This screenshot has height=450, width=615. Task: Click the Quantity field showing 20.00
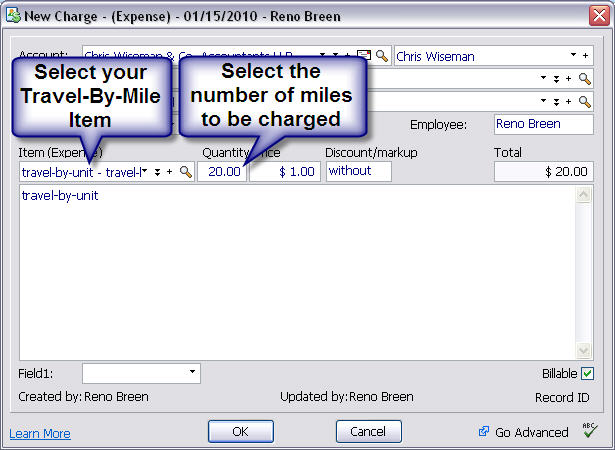pyautogui.click(x=221, y=172)
